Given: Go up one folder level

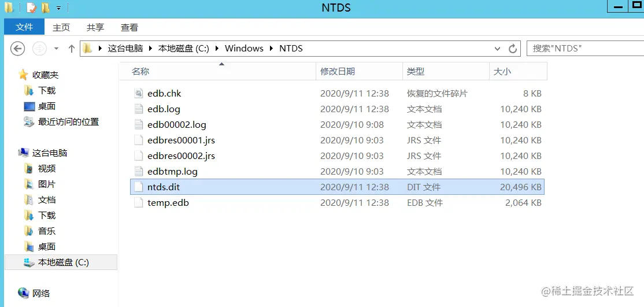Looking at the screenshot, I should coord(72,49).
